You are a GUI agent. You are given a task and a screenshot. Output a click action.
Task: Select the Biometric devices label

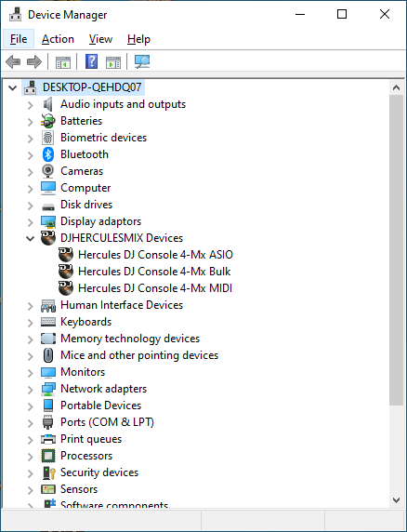[104, 138]
